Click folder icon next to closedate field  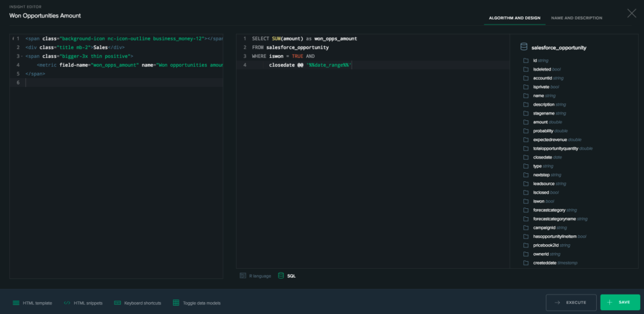click(526, 157)
